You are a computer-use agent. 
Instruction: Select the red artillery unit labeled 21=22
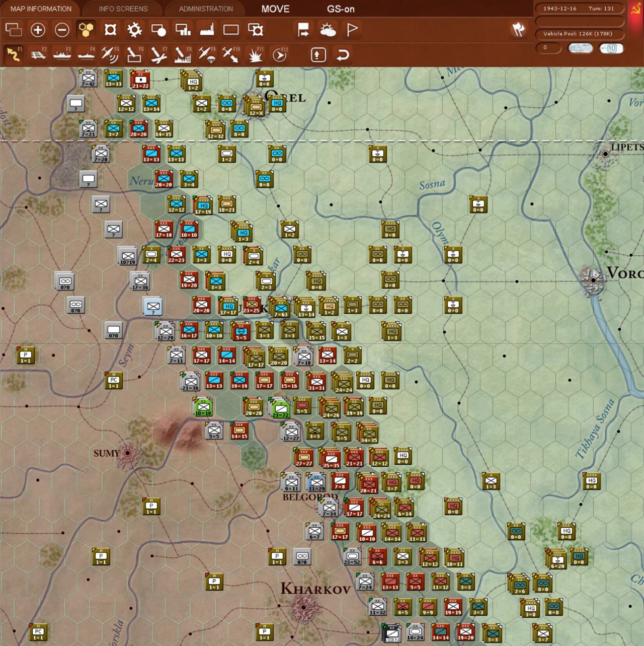[x=140, y=80]
